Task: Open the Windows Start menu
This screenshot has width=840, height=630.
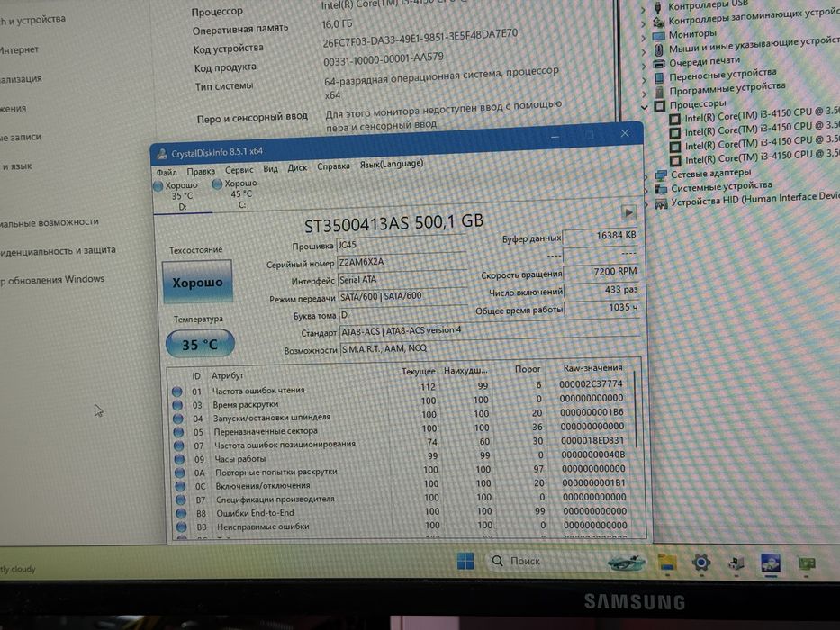Action: point(465,561)
